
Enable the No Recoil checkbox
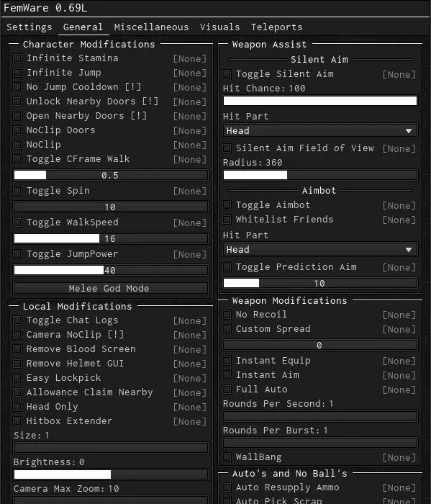point(227,315)
